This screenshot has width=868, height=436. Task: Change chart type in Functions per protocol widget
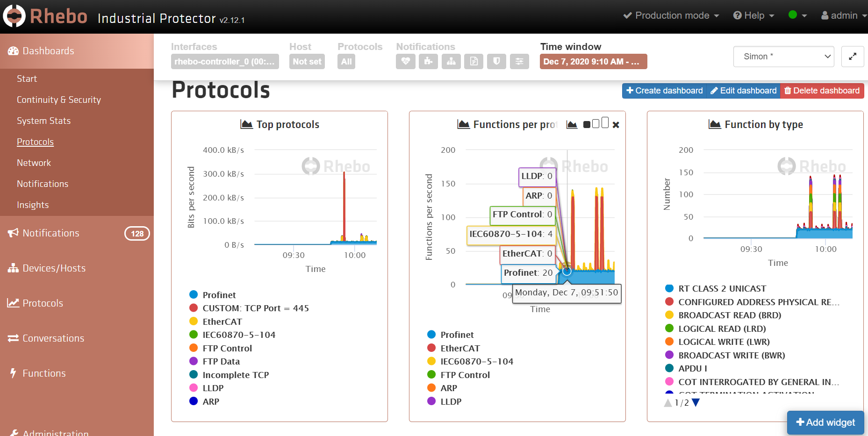coord(572,125)
